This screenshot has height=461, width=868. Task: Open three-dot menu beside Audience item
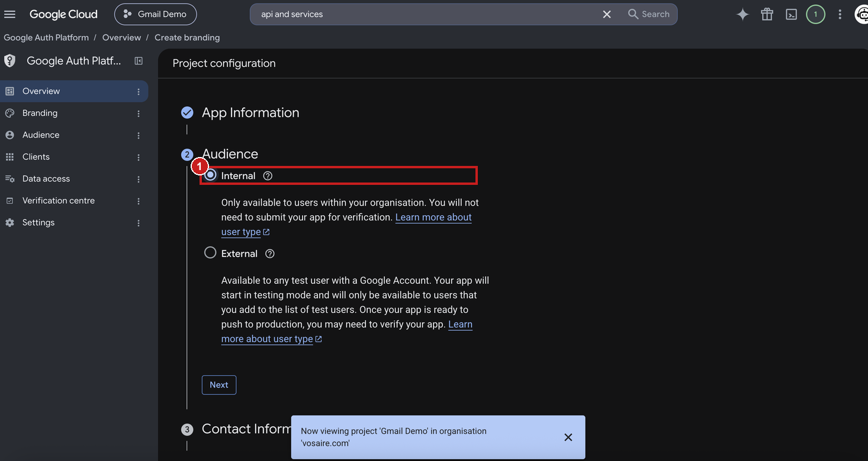[x=139, y=136]
